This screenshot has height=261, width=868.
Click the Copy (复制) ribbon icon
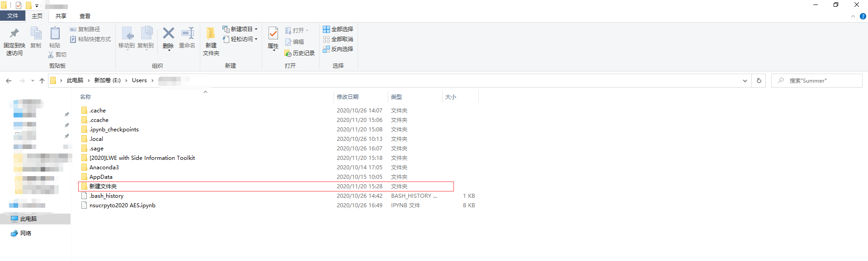(x=36, y=33)
